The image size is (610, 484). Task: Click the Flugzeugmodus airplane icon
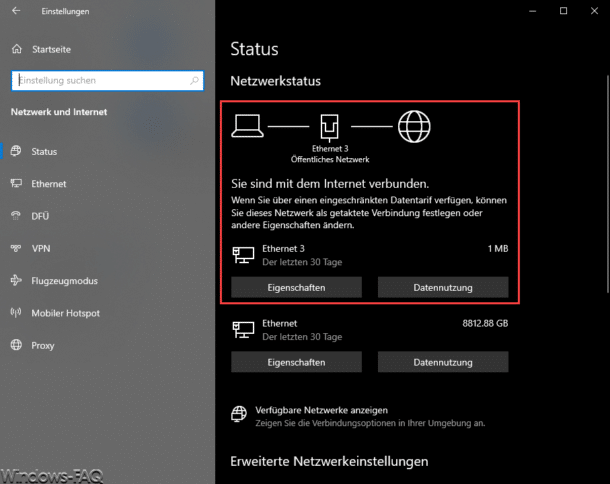pyautogui.click(x=16, y=280)
